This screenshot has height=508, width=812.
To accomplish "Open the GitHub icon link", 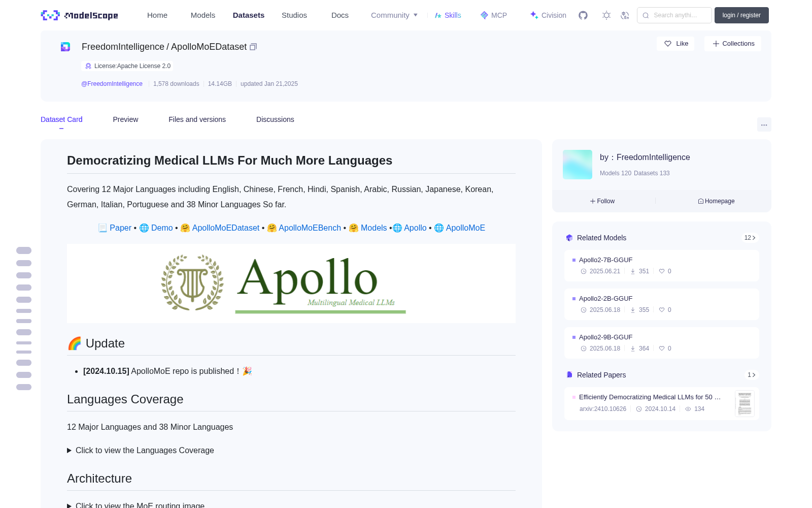I will click(583, 15).
